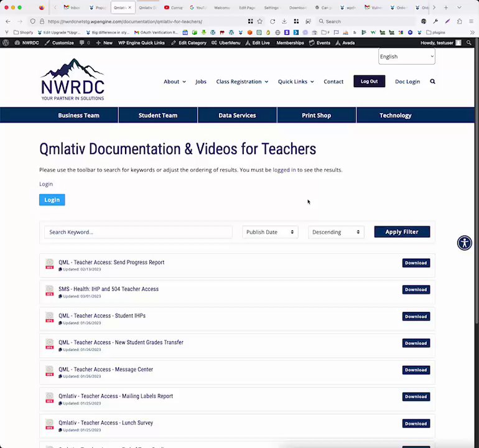Viewport: 479px width, 448px height.
Task: Click PDF icon for Message Center row
Action: tap(50, 371)
